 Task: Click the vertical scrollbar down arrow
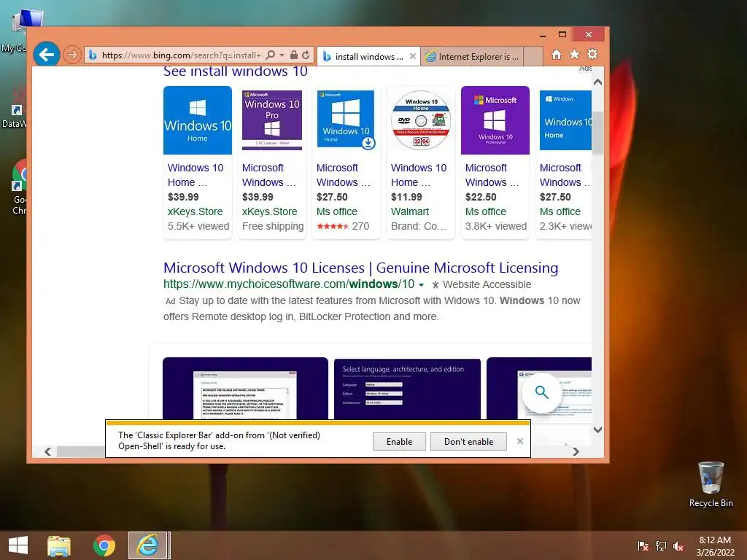(598, 429)
